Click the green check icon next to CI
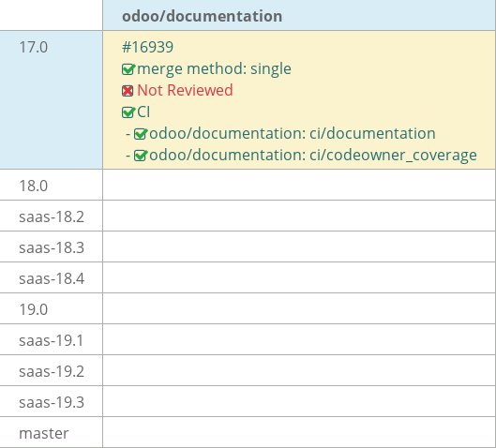This screenshot has width=496, height=448. (x=128, y=112)
